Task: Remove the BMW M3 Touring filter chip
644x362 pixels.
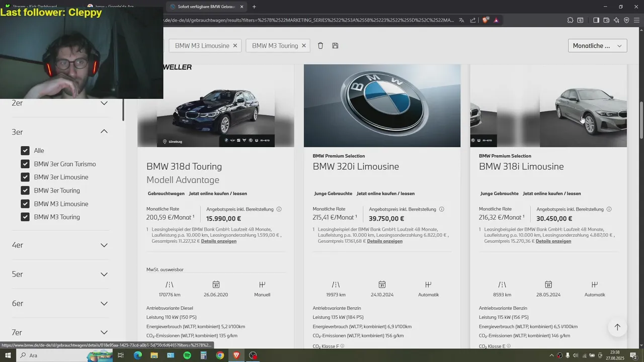Action: pos(304,46)
